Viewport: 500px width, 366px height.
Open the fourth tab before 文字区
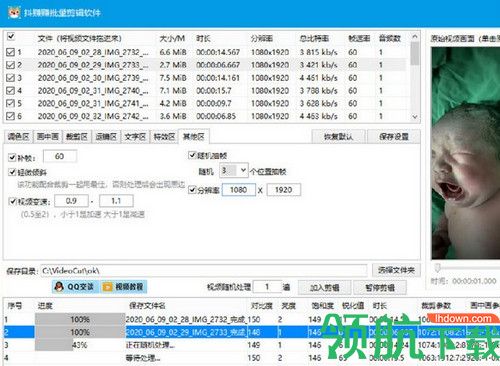(106, 136)
